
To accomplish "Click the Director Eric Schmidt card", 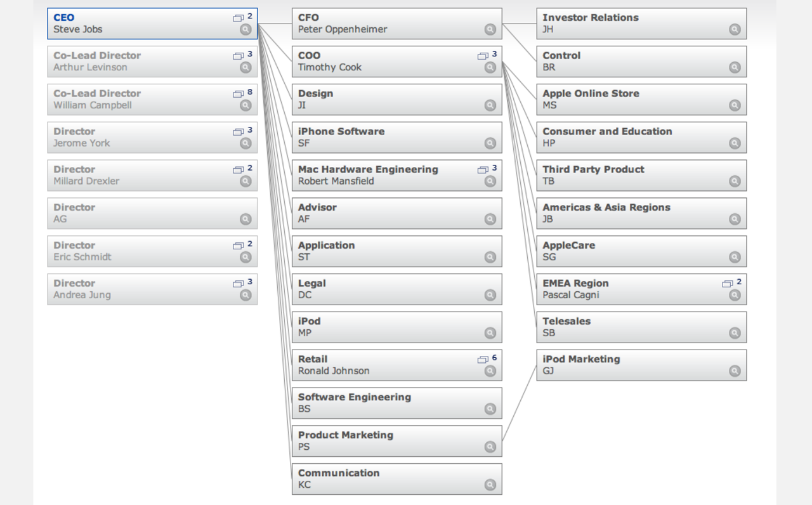I will tap(140, 251).
